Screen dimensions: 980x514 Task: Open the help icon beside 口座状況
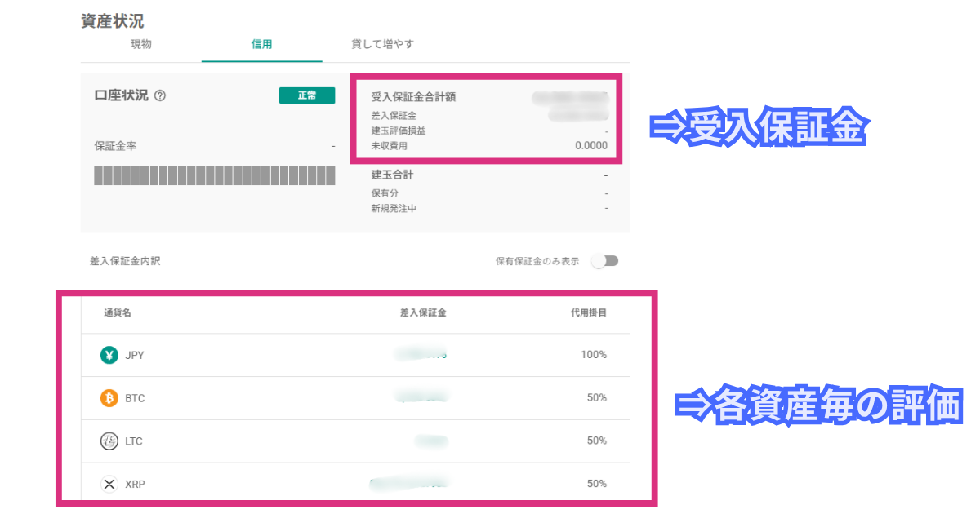[x=160, y=95]
